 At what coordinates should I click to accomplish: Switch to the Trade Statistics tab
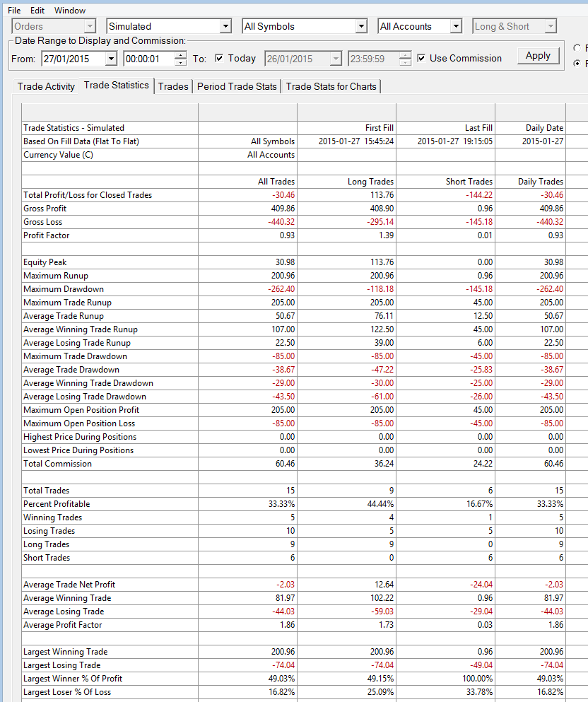click(117, 85)
